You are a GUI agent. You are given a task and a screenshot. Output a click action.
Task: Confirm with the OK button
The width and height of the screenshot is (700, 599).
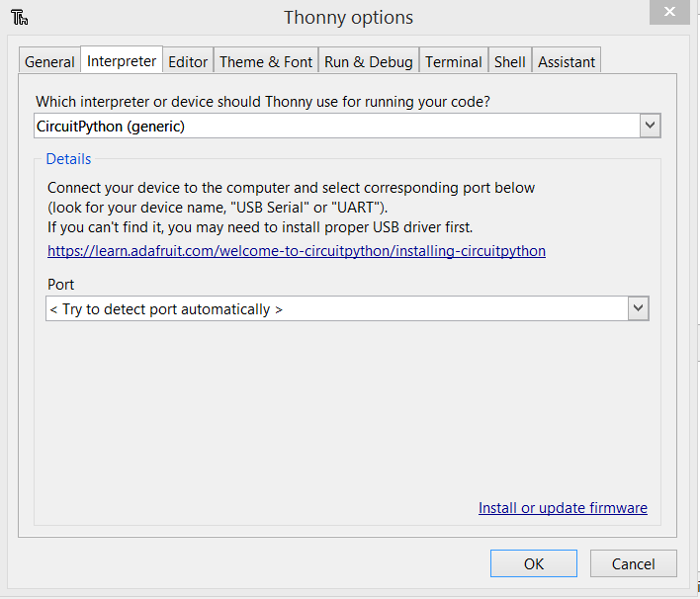(534, 563)
